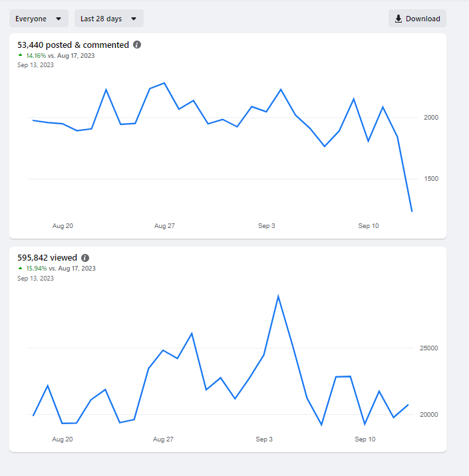The width and height of the screenshot is (469, 476).
Task: Click Aug 20 label on viewed chart
Action: click(x=63, y=439)
